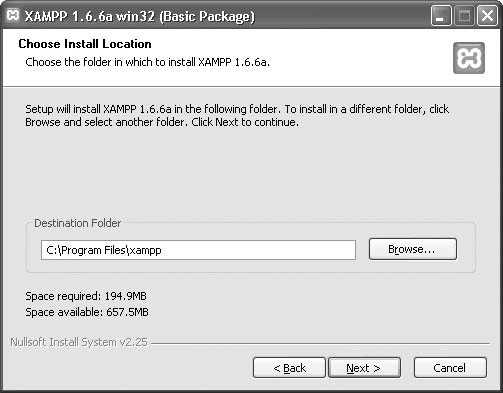
Task: Click the large XAMPP logo in the header
Action: [x=469, y=58]
